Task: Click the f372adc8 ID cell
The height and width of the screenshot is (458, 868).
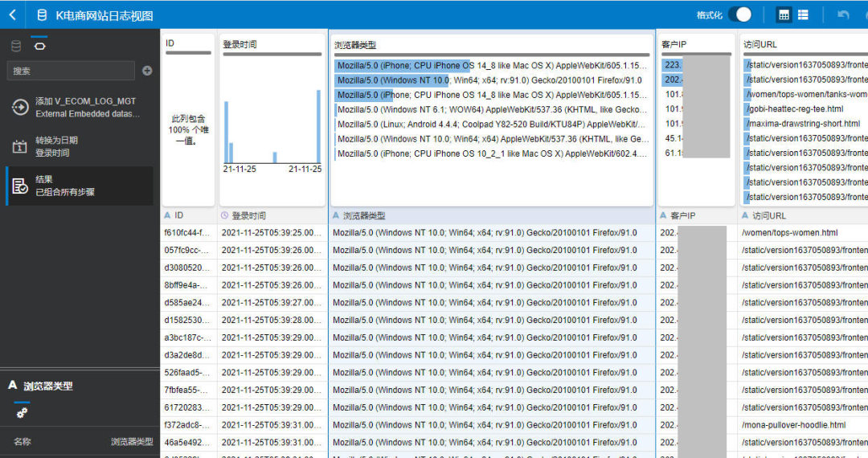Action: [188, 425]
